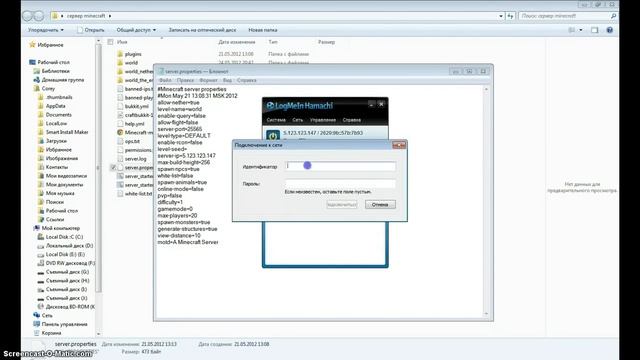Click the Мой компьютер icon in sidebar
Viewport: 640px width, 360px height.
pyautogui.click(x=36, y=228)
